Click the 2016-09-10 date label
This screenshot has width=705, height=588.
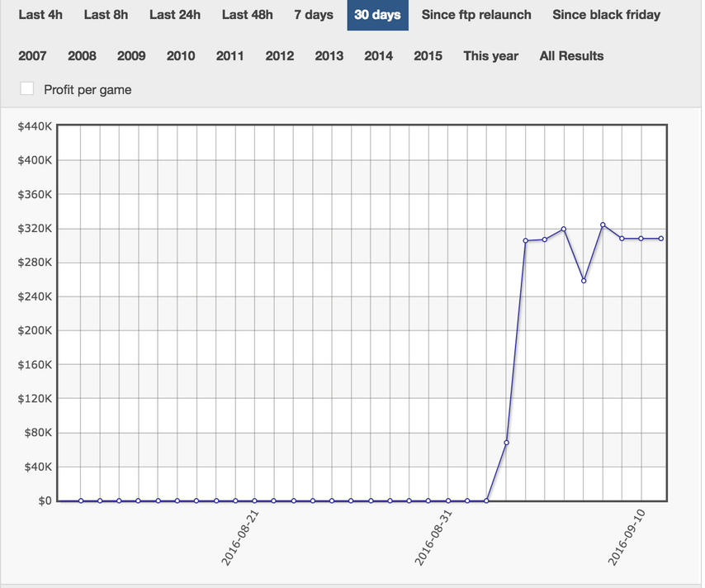(x=627, y=537)
